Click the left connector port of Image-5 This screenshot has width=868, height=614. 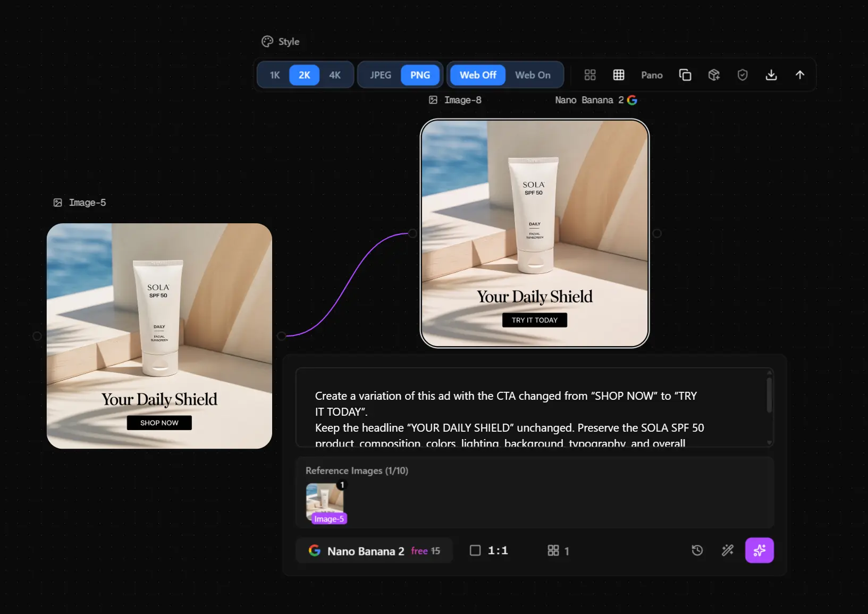37,336
